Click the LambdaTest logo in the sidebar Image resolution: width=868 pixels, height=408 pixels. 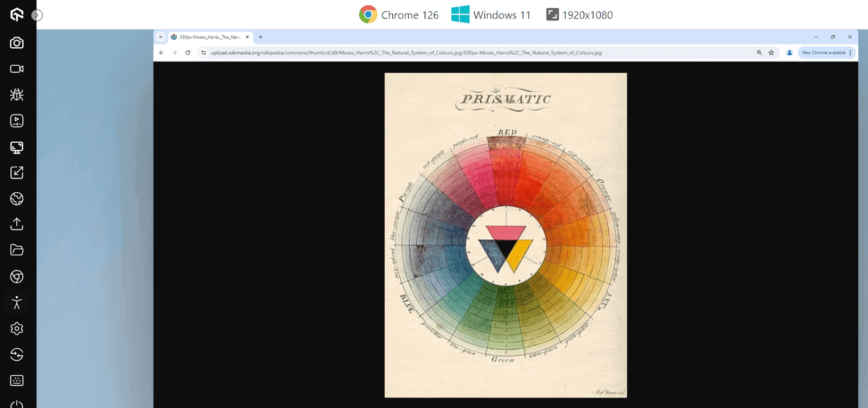coord(17,15)
